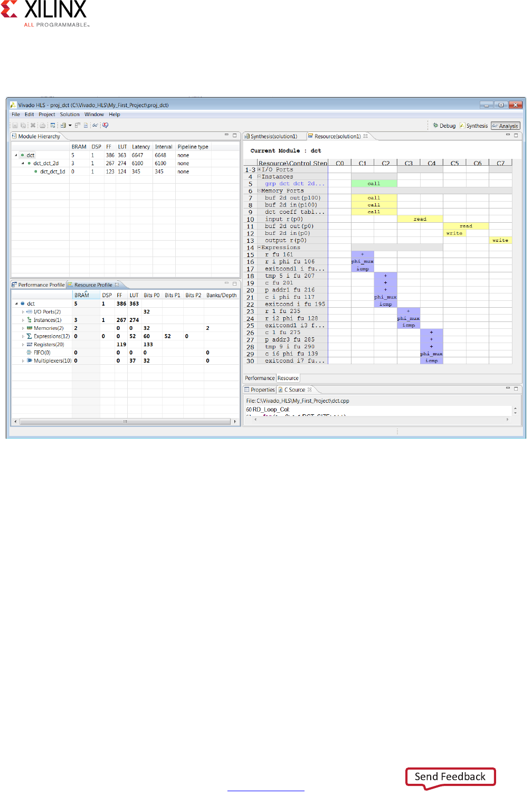Open the Help menu
The width and height of the screenshot is (532, 797).
click(115, 114)
